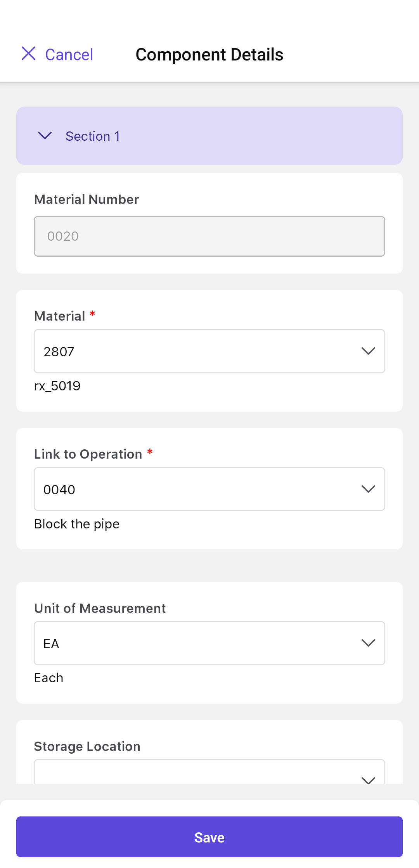The width and height of the screenshot is (419, 868).
Task: Click the Each unit description text
Action: [49, 678]
